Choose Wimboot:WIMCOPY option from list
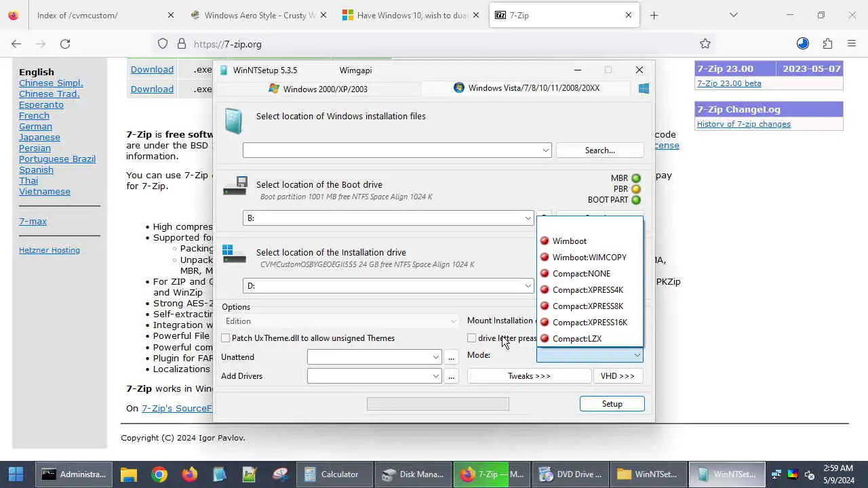 tap(589, 258)
